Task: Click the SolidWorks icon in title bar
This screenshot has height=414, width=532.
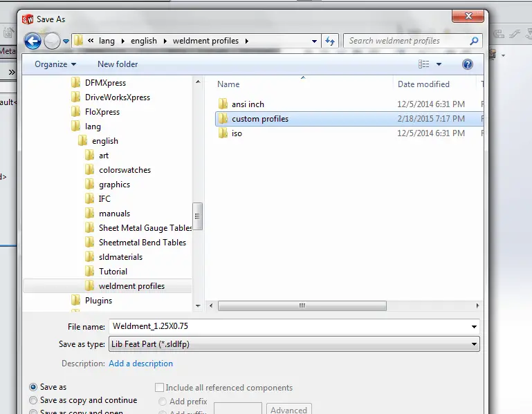Action: (x=28, y=19)
